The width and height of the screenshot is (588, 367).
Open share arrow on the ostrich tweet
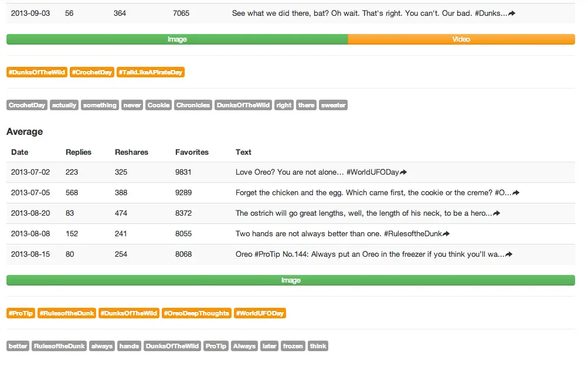pos(497,213)
